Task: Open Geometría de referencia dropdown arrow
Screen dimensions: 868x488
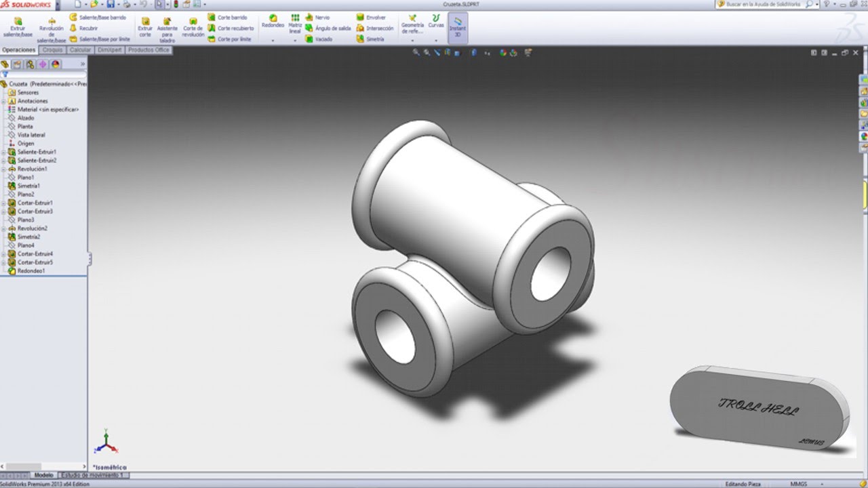Action: coord(412,41)
